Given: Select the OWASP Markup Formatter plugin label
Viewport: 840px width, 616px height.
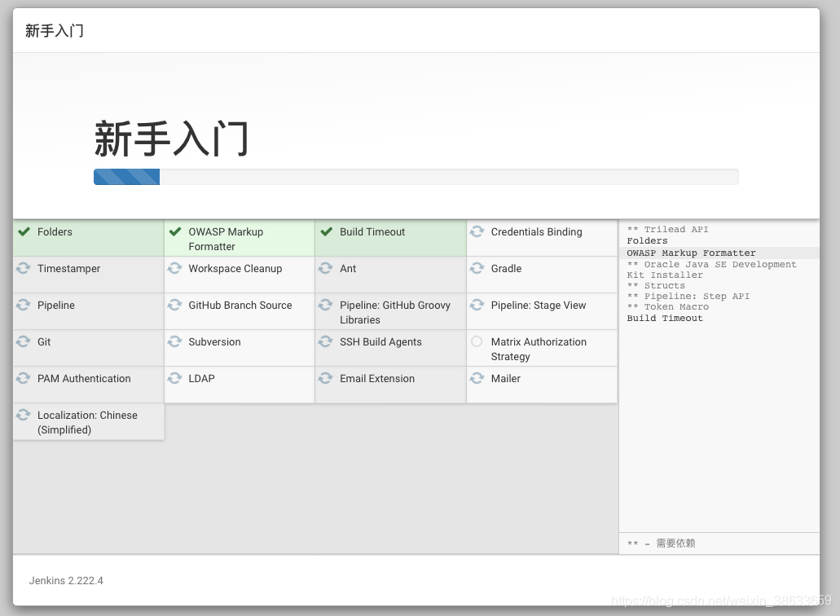Looking at the screenshot, I should (x=226, y=239).
